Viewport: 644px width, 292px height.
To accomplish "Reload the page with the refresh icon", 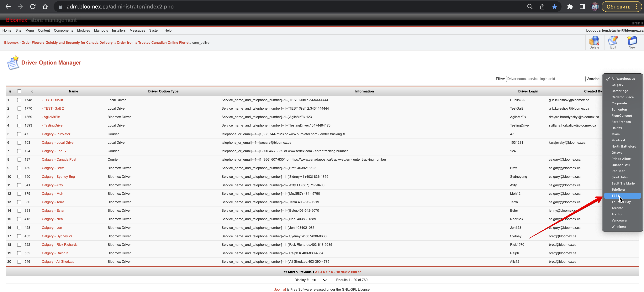I will click(33, 7).
